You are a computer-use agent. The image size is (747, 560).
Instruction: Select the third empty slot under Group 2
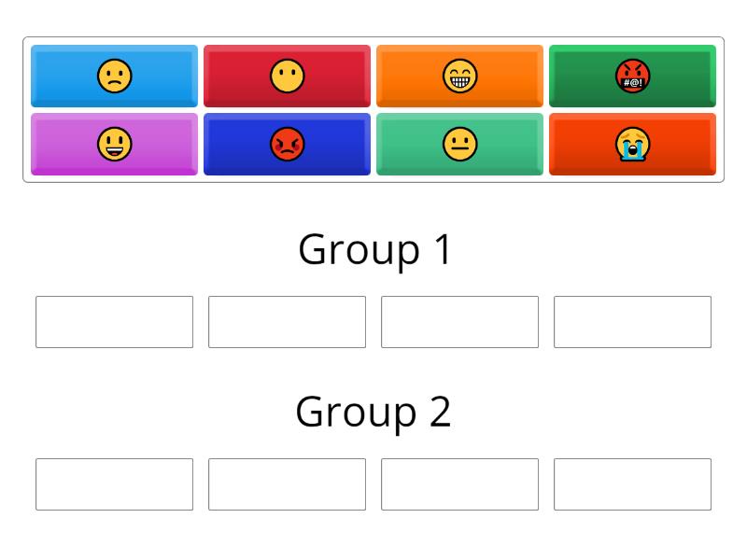[459, 484]
